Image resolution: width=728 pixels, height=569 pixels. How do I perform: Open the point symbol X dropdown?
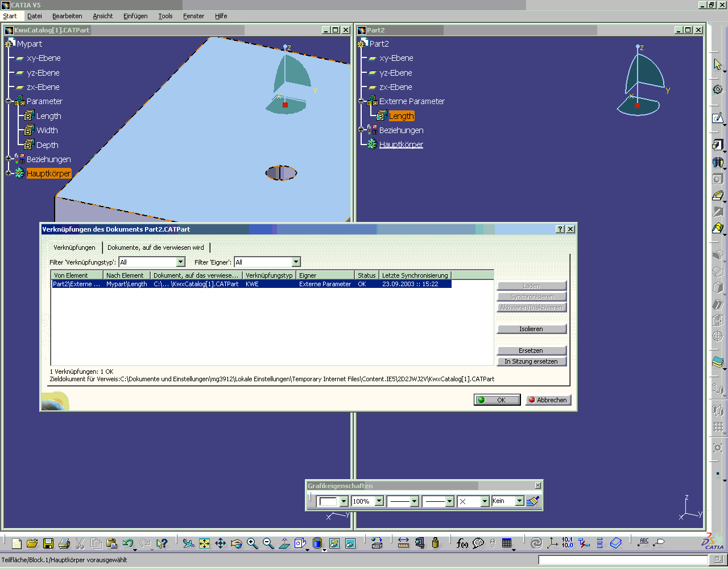coord(485,501)
